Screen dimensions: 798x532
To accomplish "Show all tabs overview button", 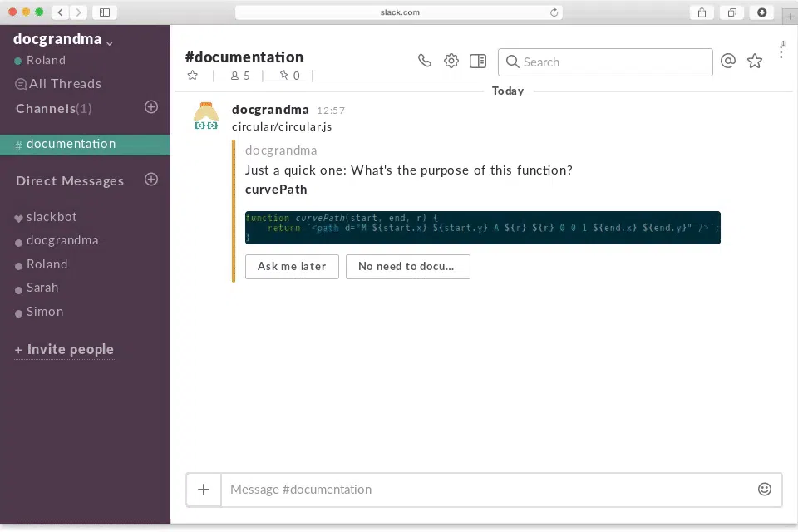I will click(731, 12).
